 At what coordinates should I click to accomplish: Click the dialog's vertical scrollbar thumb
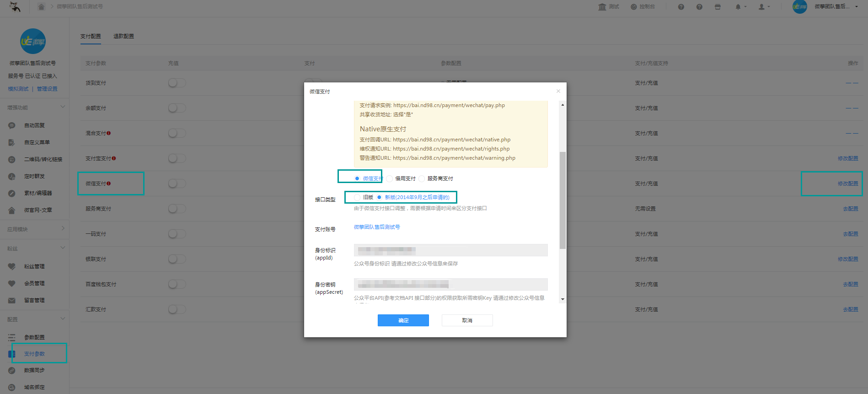563,200
